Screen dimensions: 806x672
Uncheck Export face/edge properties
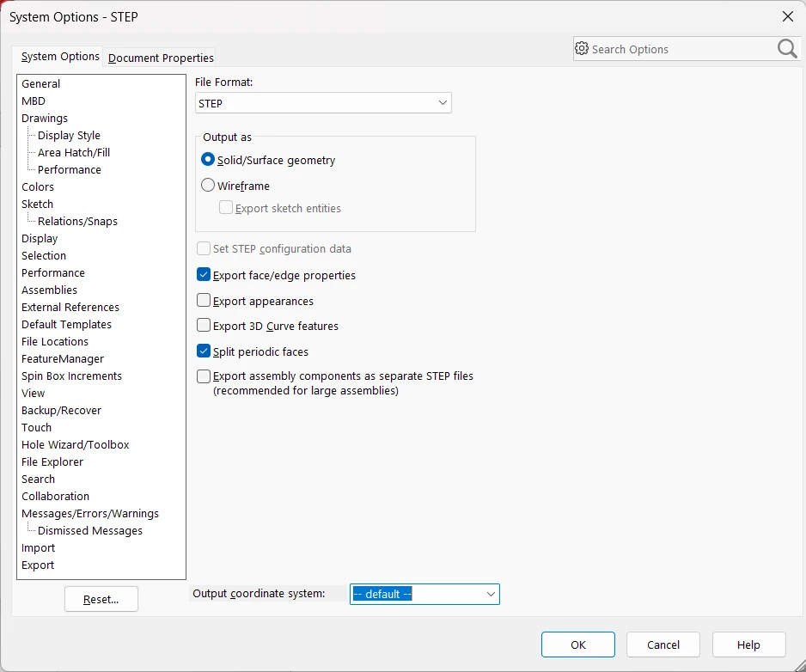point(204,275)
